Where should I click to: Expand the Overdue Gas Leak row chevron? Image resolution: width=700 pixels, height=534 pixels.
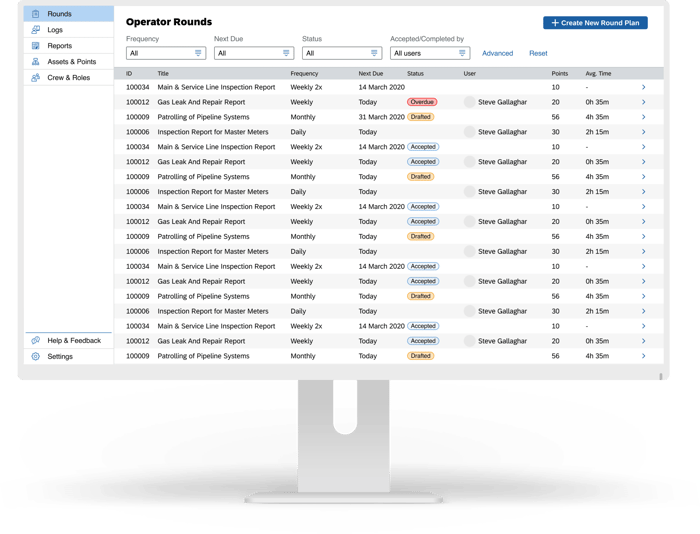pos(643,102)
